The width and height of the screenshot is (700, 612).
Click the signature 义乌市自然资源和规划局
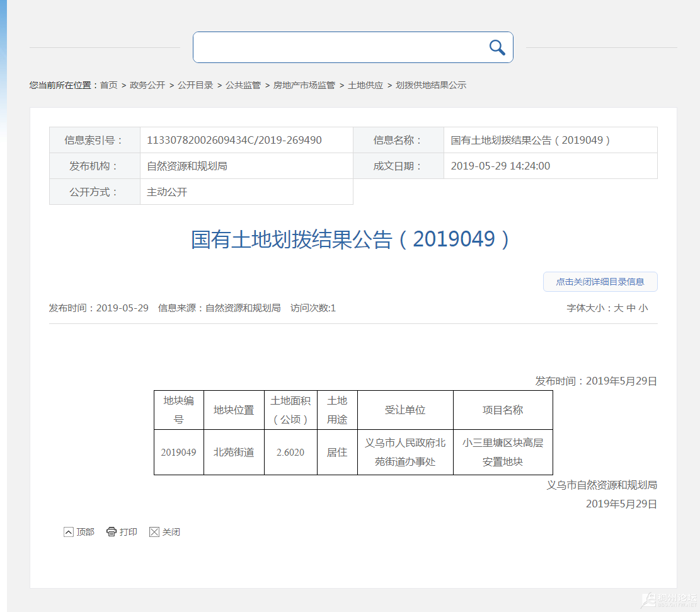602,485
